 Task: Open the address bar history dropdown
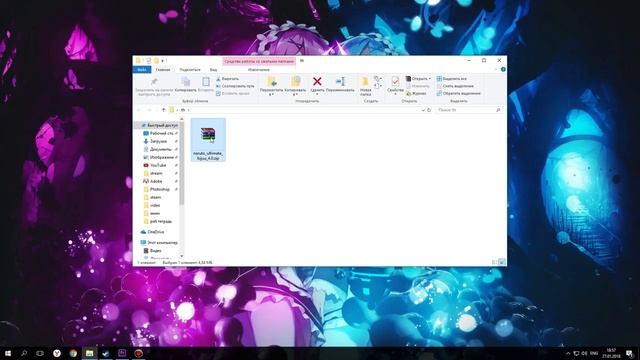423,110
